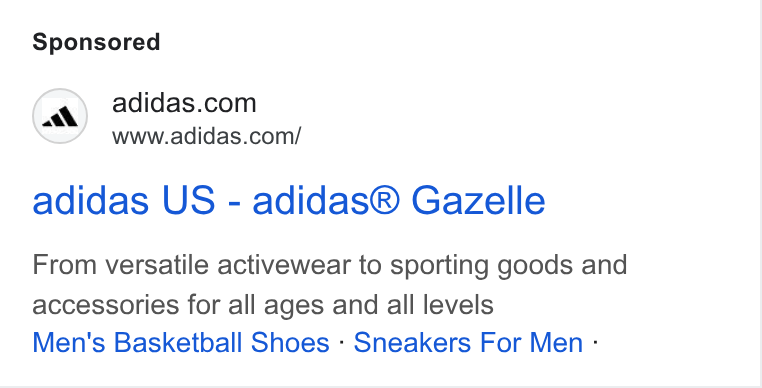This screenshot has width=762, height=388.
Task: Click the ad description starting 'From versatile activewear'
Action: [329, 285]
